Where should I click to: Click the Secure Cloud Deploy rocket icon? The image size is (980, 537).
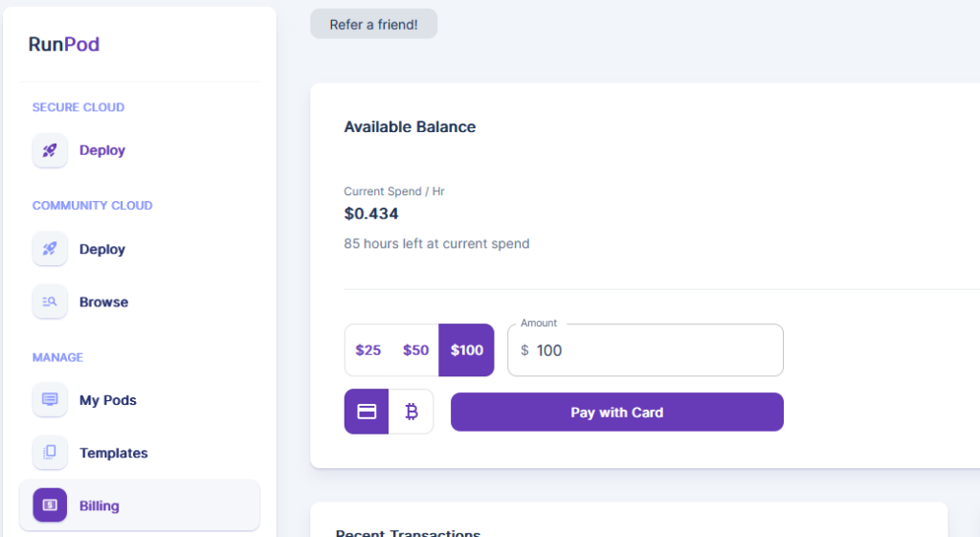point(50,150)
